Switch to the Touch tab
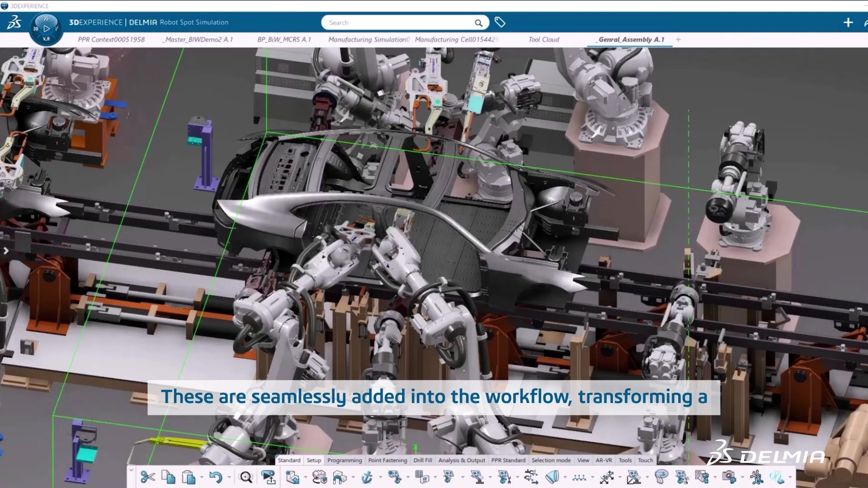 (646, 460)
